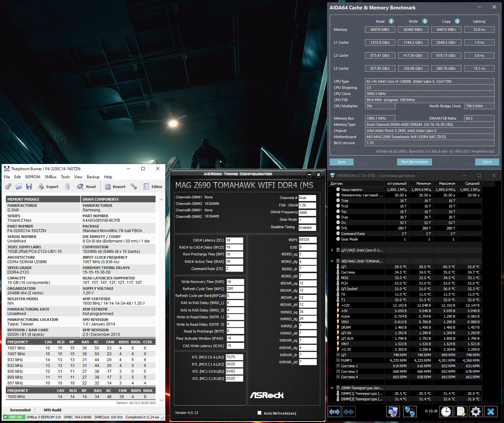Click the Read info icon in AIDA64
Screen dimensions: 504x423
(x=391, y=21)
